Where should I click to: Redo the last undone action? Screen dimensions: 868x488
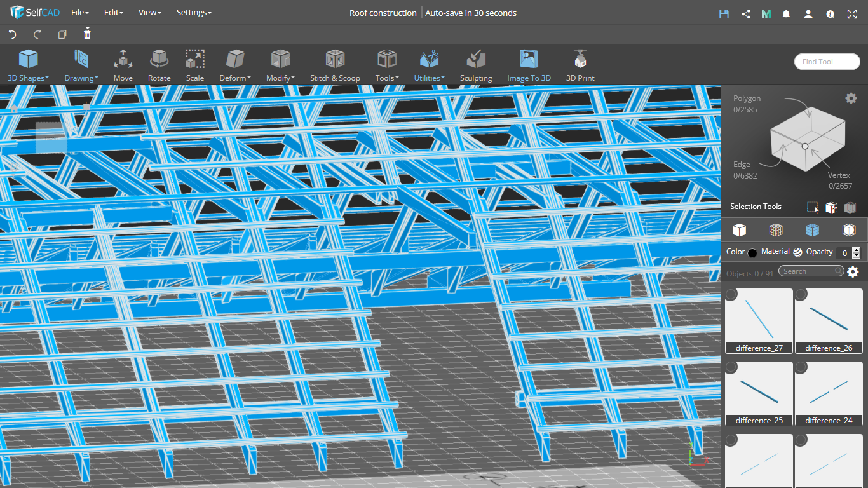[37, 34]
